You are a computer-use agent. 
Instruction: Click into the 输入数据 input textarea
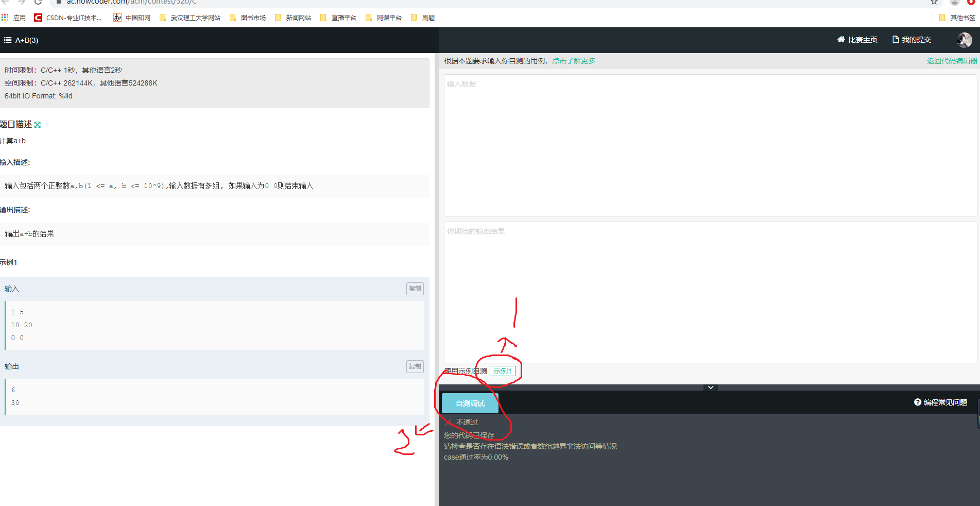tap(710, 145)
